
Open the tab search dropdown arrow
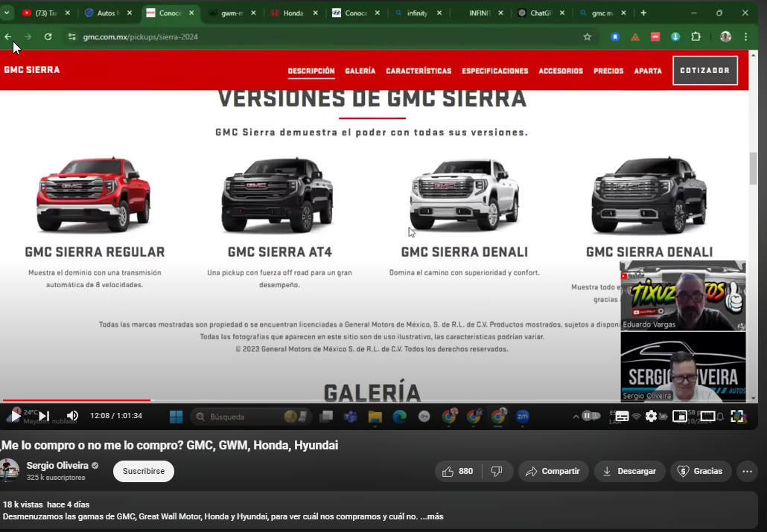7,13
